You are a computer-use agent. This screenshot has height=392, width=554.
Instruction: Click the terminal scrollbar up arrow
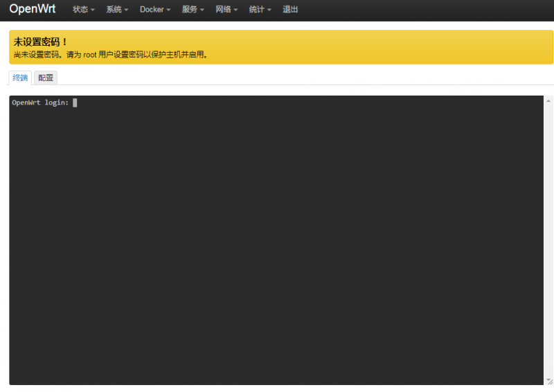pyautogui.click(x=548, y=100)
